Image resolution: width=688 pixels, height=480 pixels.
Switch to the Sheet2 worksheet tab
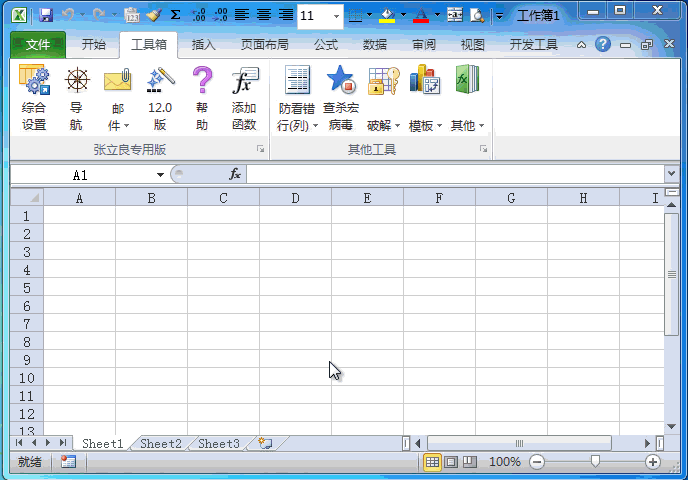(160, 443)
